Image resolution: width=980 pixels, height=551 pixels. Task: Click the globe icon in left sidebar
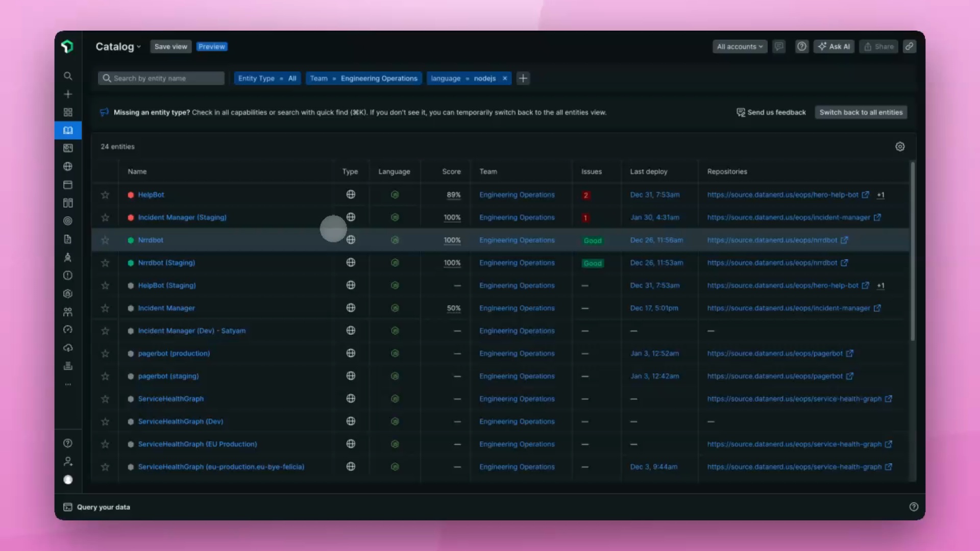click(x=68, y=167)
